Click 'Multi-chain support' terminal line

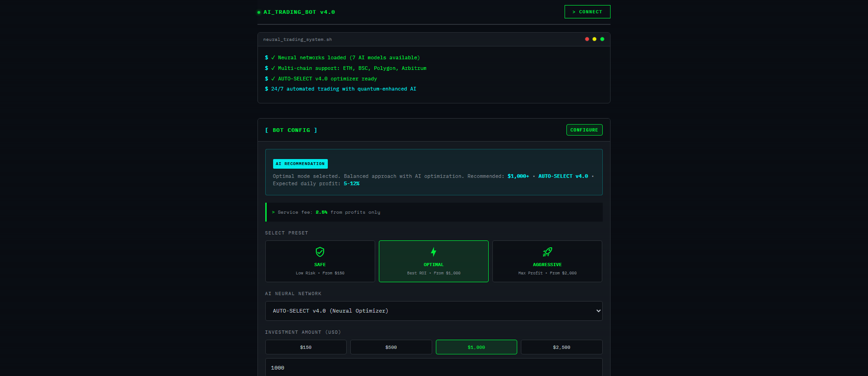[346, 68]
